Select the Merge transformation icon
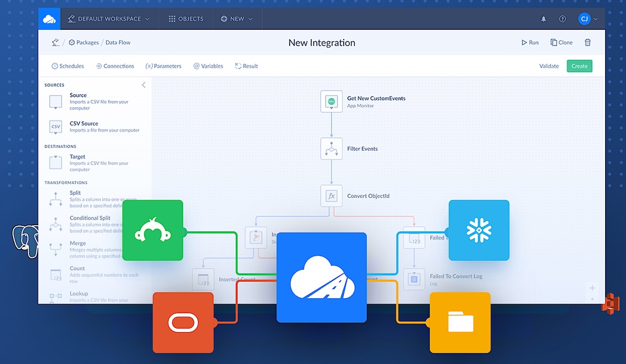This screenshot has width=626, height=364. coord(56,249)
